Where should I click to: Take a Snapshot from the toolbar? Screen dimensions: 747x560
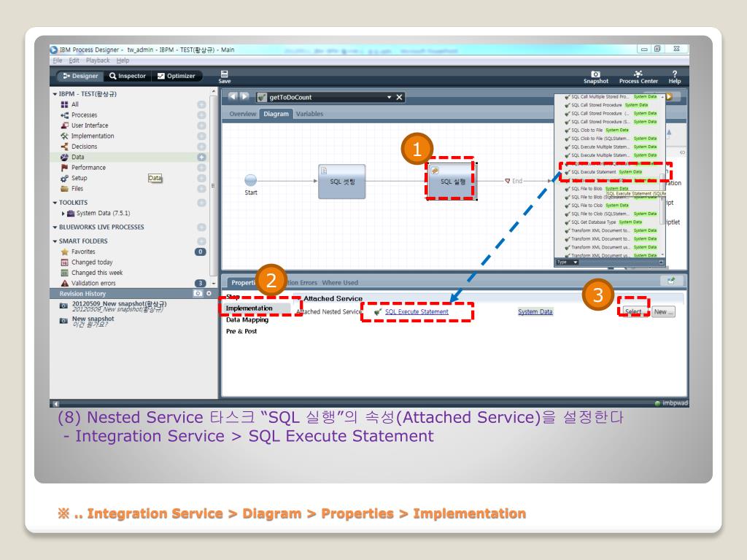click(595, 77)
